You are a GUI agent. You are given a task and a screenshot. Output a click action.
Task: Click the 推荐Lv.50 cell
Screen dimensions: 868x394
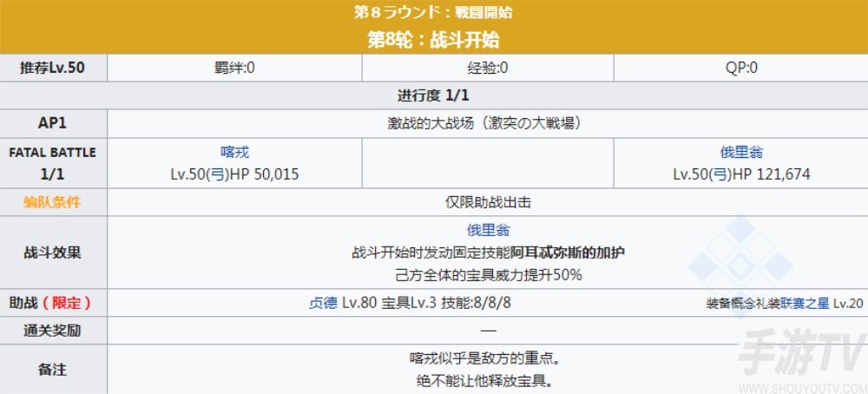click(53, 68)
